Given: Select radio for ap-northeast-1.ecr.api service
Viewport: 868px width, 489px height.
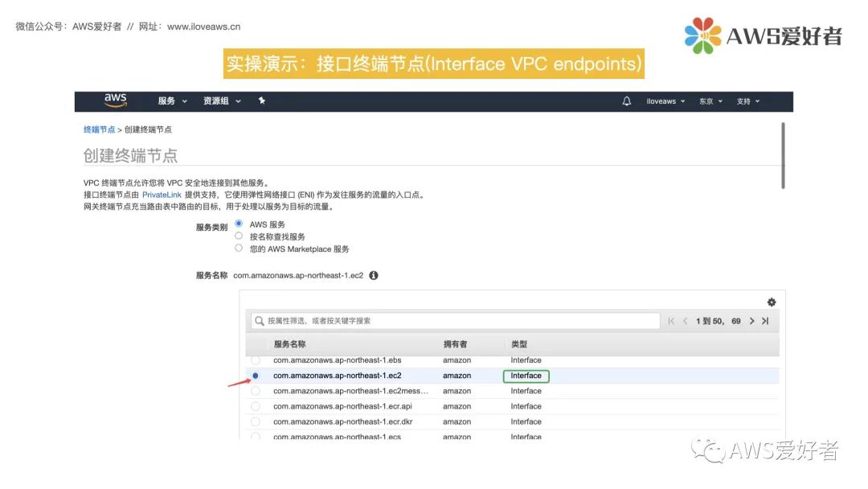Looking at the screenshot, I should 256,406.
